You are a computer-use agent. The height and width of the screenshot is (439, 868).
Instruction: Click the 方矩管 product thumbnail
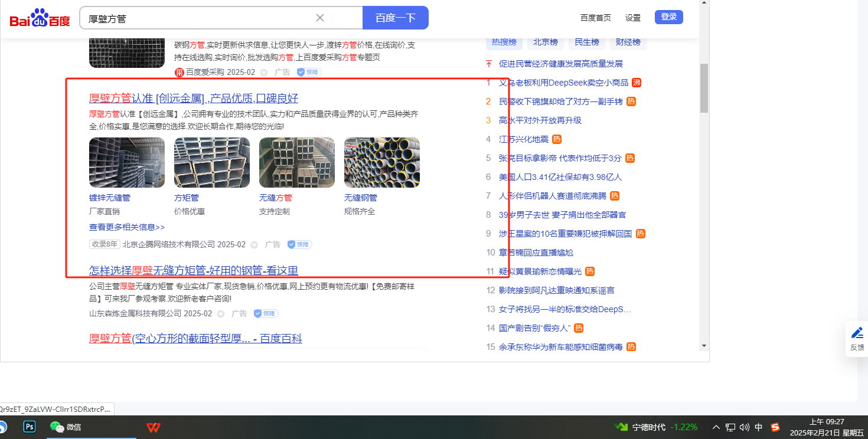(212, 163)
